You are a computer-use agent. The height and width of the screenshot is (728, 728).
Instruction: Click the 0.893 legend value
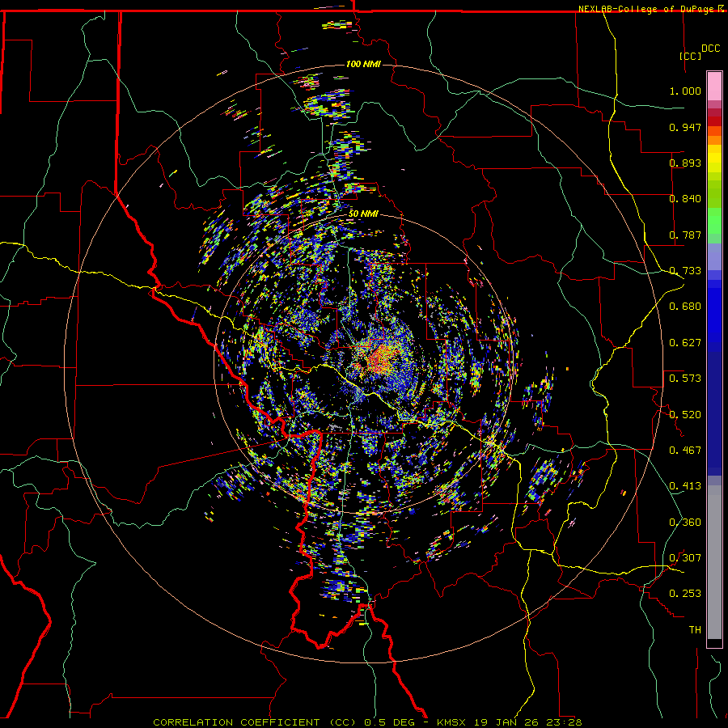[x=685, y=163]
